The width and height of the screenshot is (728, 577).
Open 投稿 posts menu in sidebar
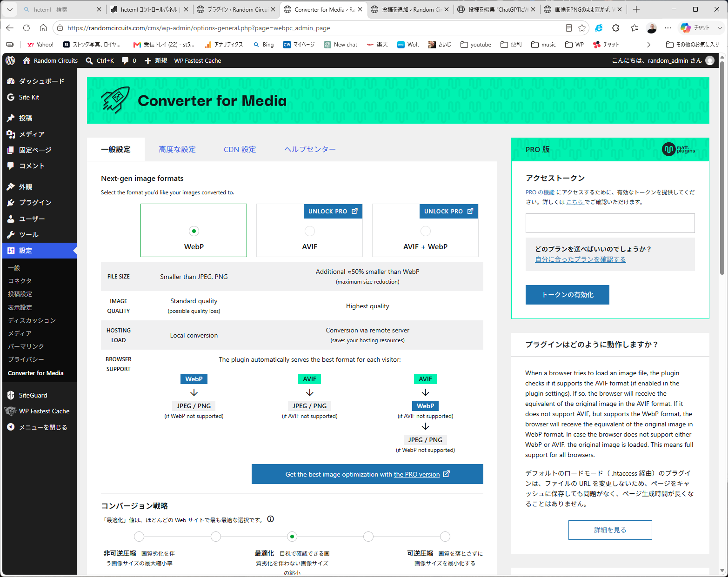(x=40, y=118)
